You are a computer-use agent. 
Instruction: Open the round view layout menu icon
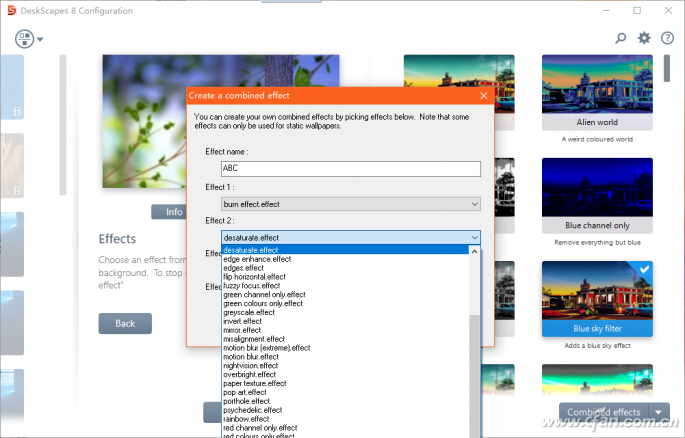[x=24, y=39]
